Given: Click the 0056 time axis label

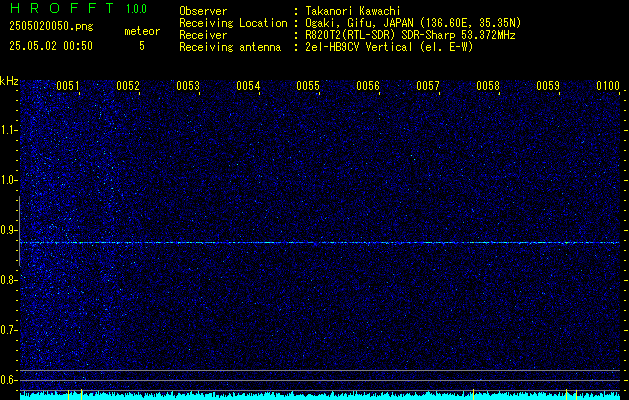Looking at the screenshot, I should [368, 86].
